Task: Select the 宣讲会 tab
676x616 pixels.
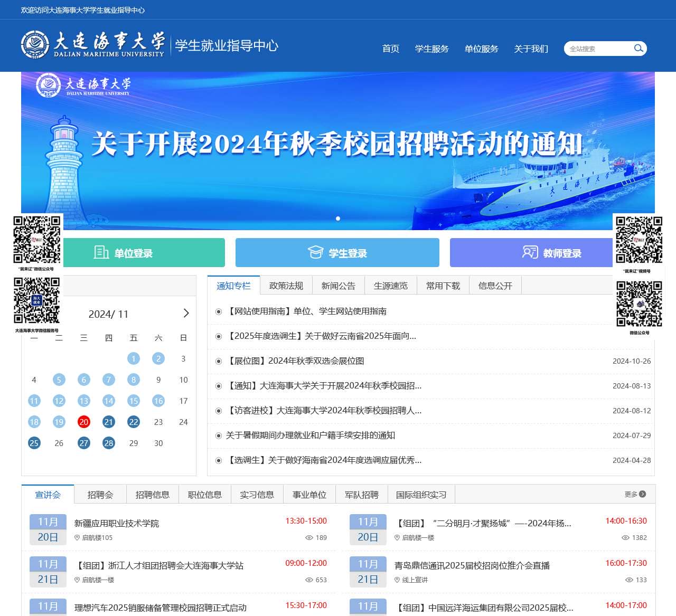Action: pos(48,495)
